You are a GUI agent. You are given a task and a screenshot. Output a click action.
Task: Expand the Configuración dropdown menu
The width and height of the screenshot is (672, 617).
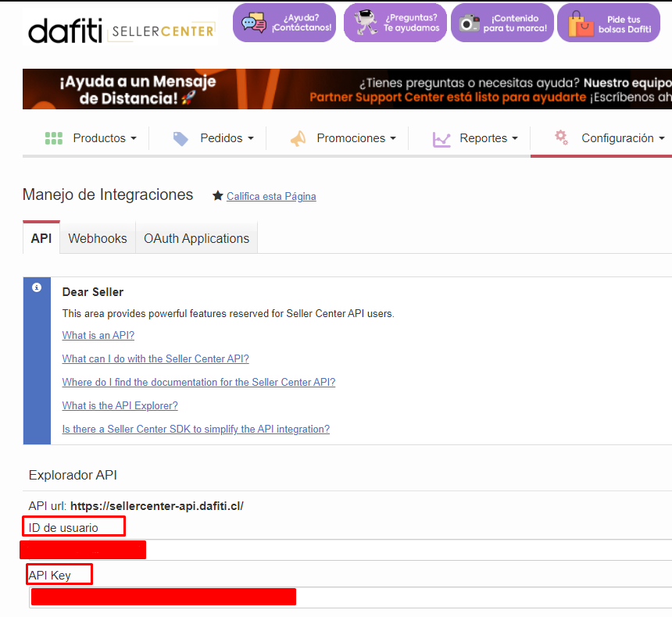[x=623, y=138]
